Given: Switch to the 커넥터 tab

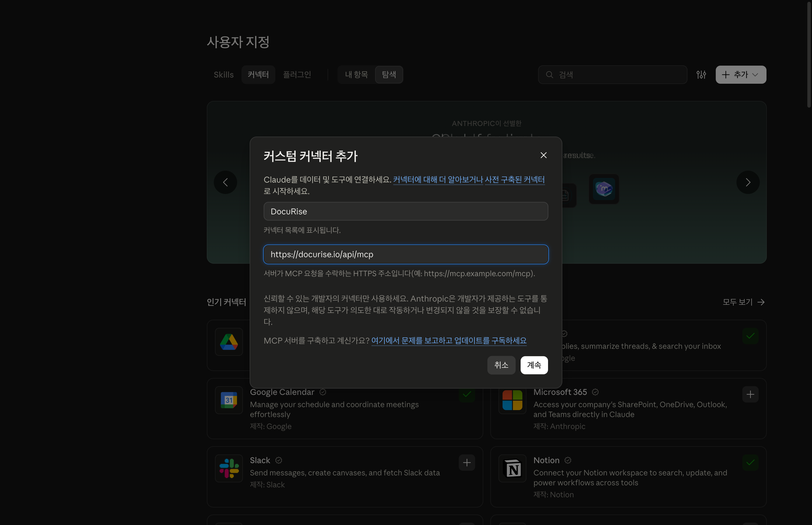Looking at the screenshot, I should (258, 75).
